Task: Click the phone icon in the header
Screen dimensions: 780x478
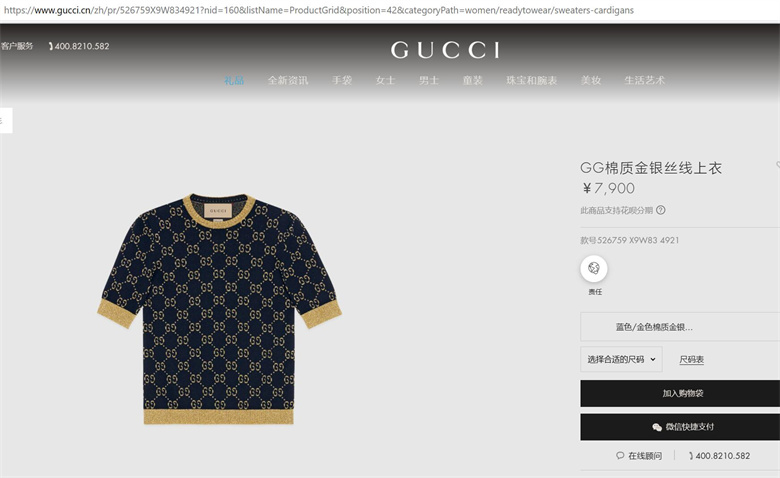Action: click(51, 46)
